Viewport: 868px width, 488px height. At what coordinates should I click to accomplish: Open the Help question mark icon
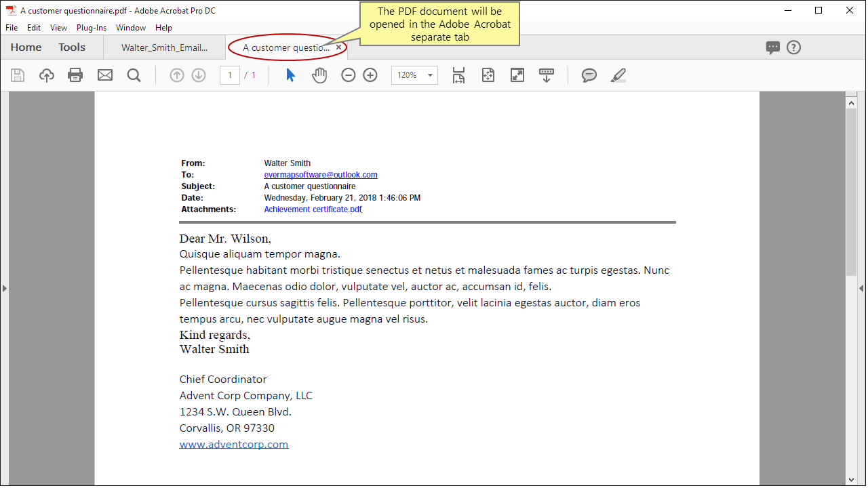793,47
